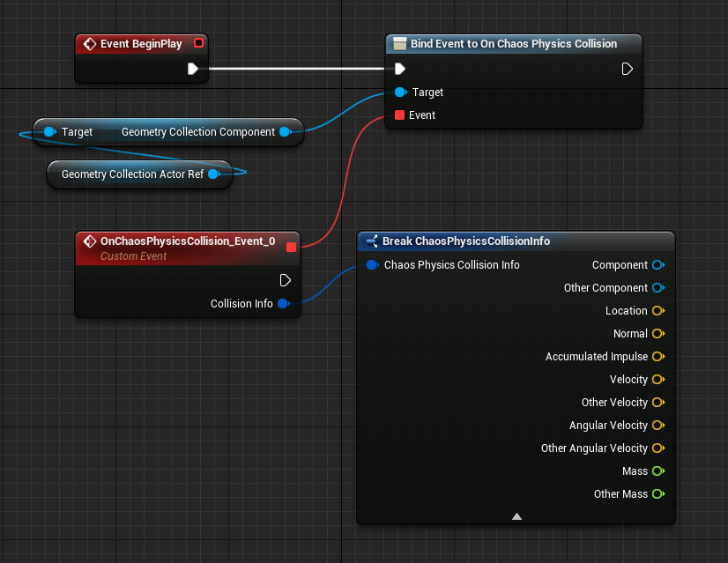Click Bind Event node execution input pin
Viewport: 728px width, 563px height.
[x=400, y=69]
